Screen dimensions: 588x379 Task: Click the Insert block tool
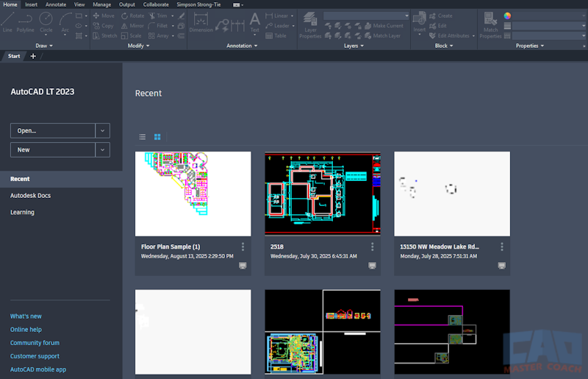419,22
